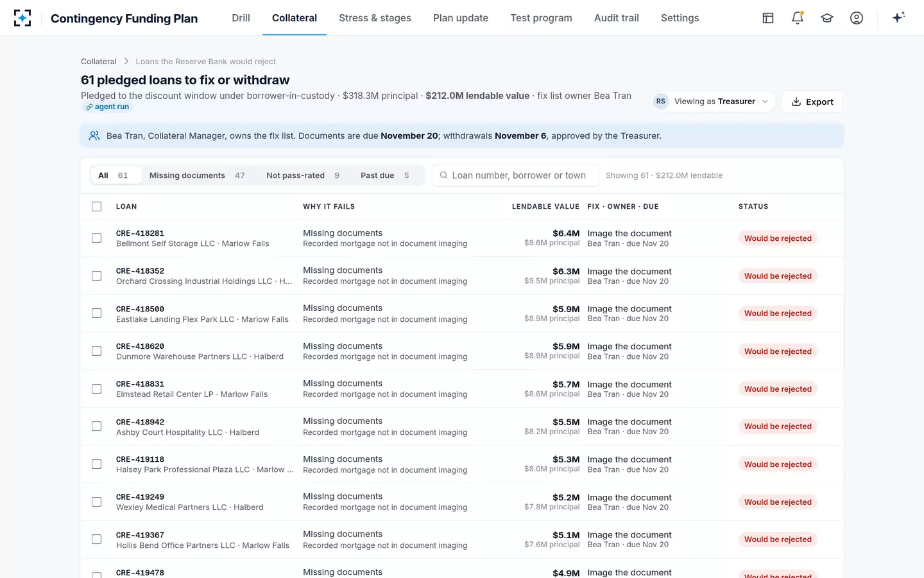This screenshot has width=924, height=578.
Task: Switch to the Plan update tab
Action: 461,18
